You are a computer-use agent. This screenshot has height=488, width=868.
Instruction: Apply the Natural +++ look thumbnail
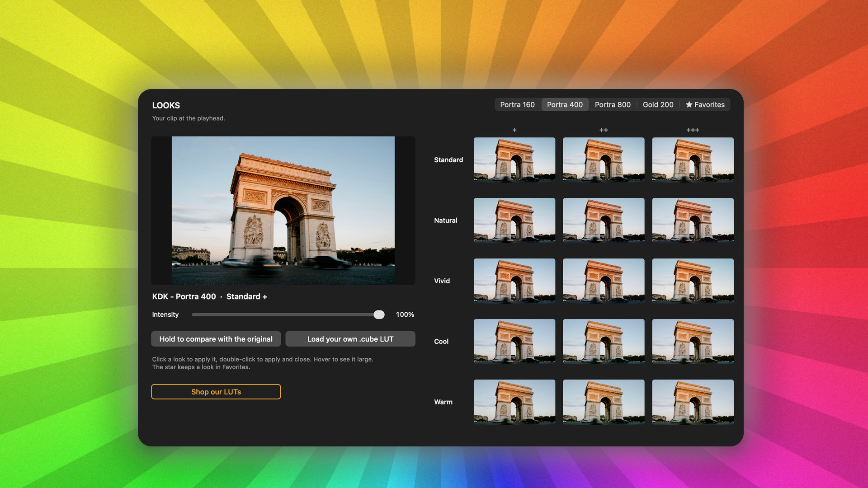693,220
